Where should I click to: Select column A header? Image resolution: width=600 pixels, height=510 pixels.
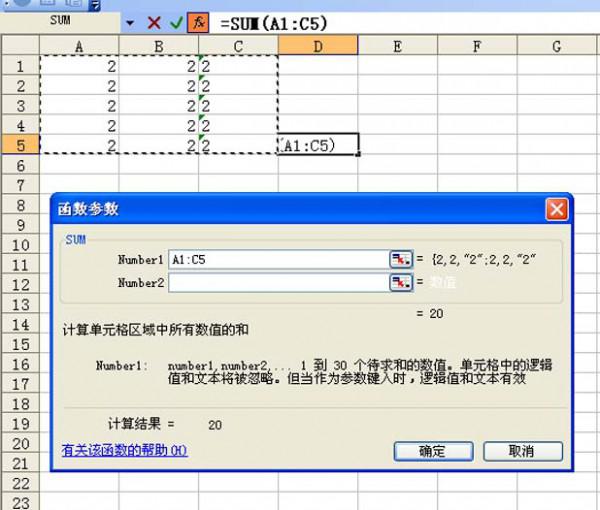[79, 46]
